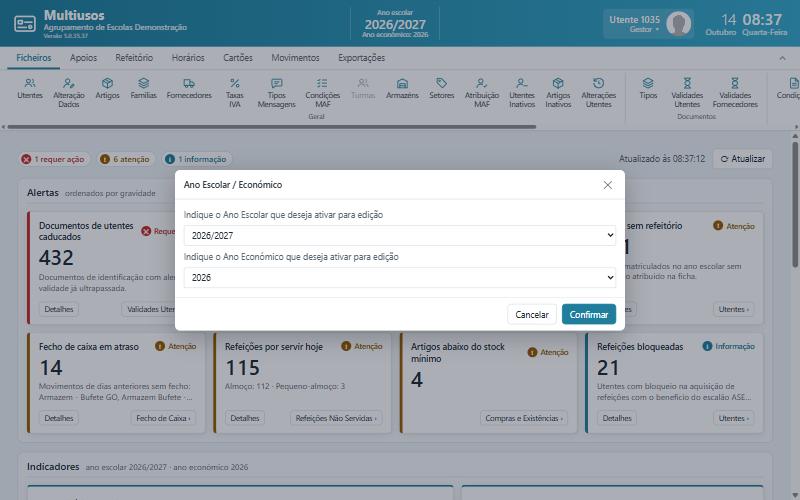The height and width of the screenshot is (500, 800).
Task: Click the Multiusos app logo icon
Action: tap(24, 23)
